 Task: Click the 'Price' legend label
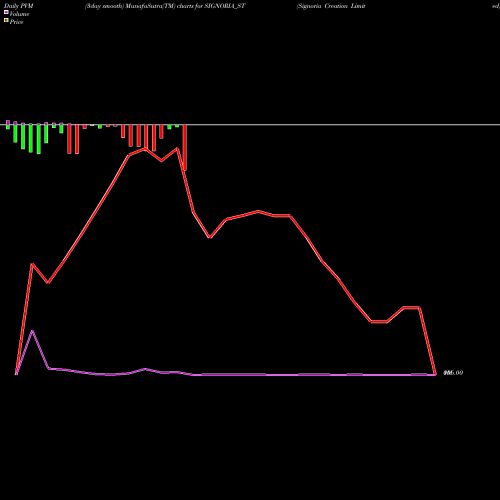click(16, 22)
